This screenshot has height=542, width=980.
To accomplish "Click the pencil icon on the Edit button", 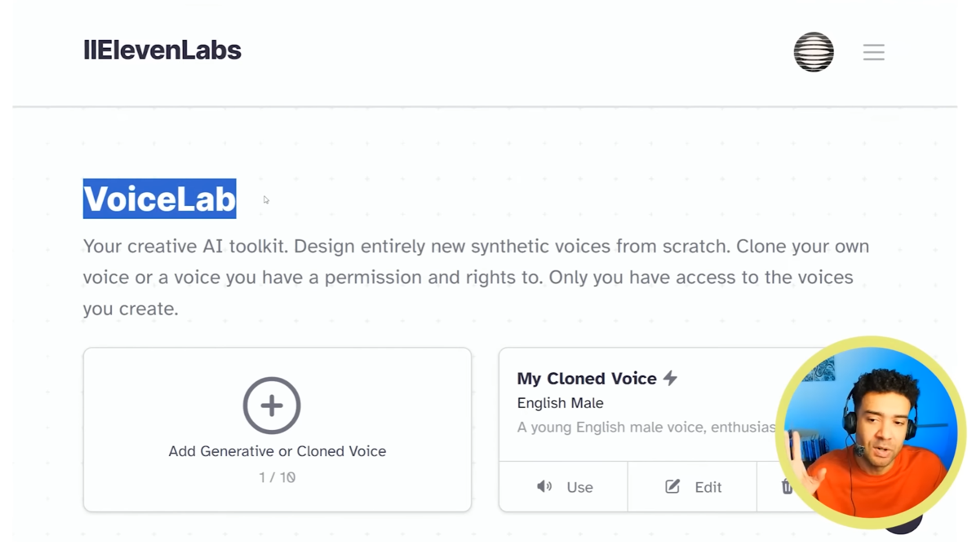I will coord(672,487).
